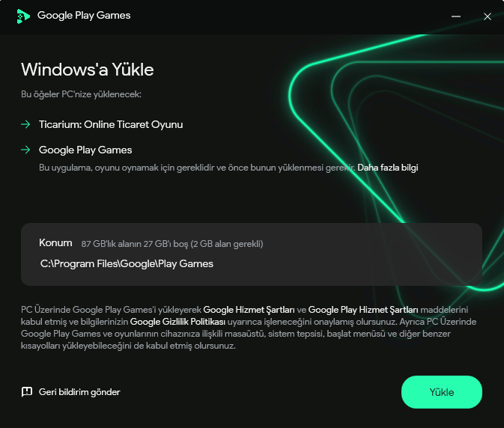Click Geri bildirim gönder text

click(x=79, y=392)
